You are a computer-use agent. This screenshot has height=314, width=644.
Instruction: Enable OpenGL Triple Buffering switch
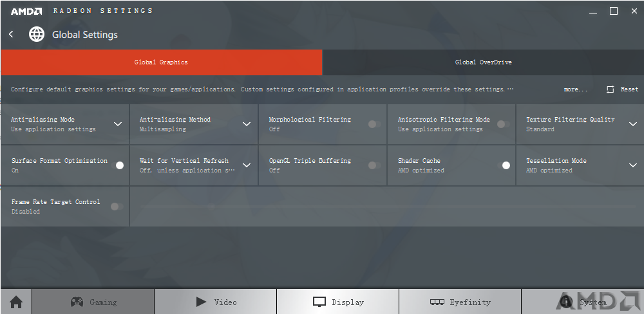pyautogui.click(x=375, y=165)
